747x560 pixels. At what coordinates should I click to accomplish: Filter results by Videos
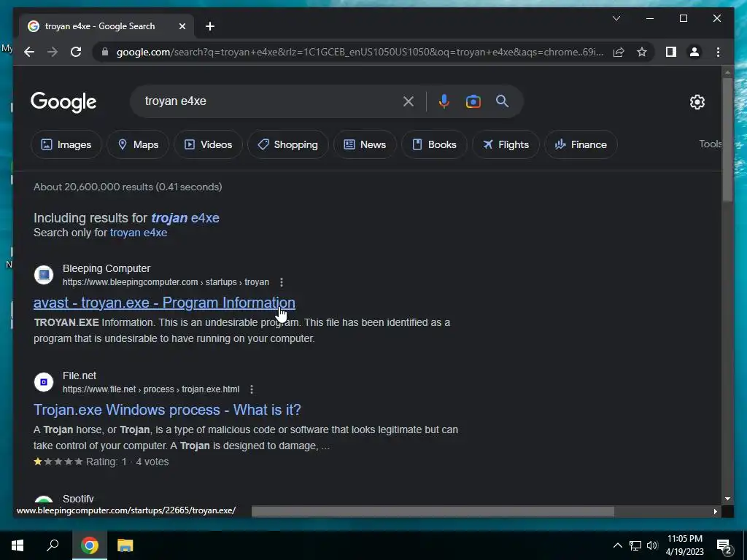(x=208, y=144)
